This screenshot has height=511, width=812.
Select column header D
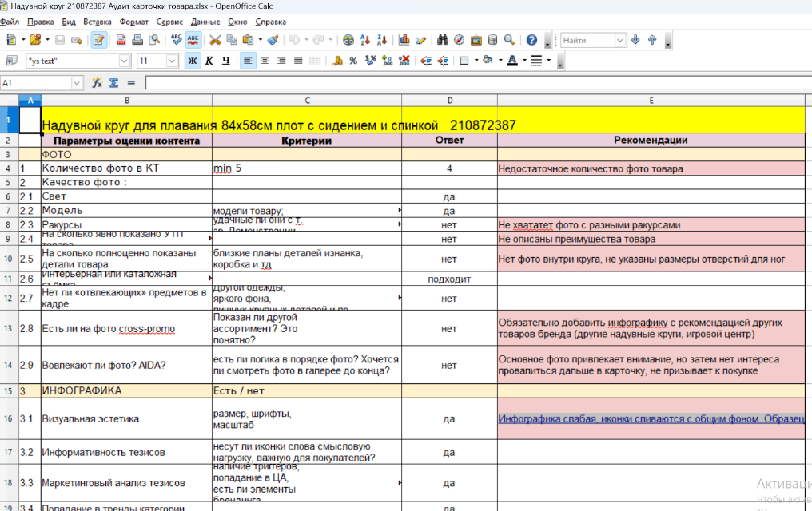(x=449, y=101)
